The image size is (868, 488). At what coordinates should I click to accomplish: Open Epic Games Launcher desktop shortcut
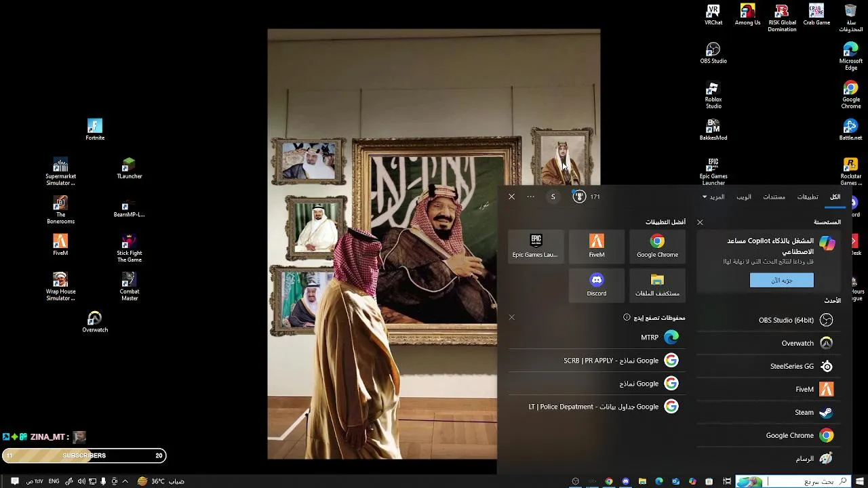pyautogui.click(x=713, y=172)
